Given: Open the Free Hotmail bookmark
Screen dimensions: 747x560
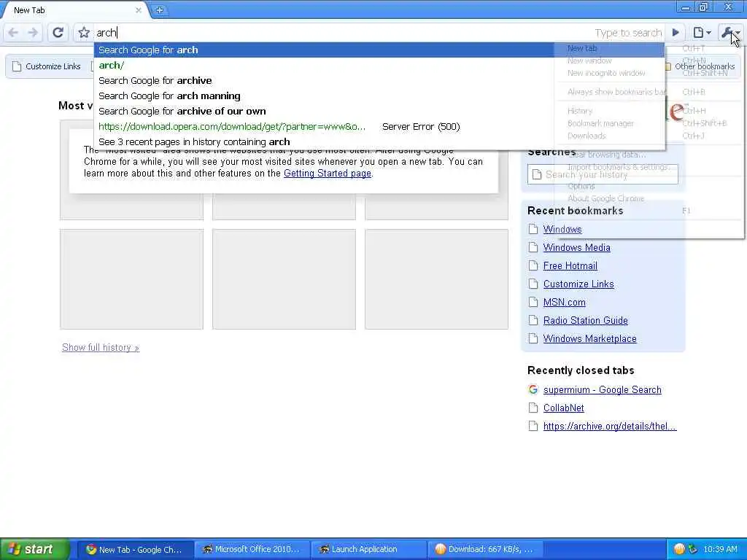Looking at the screenshot, I should pos(570,265).
